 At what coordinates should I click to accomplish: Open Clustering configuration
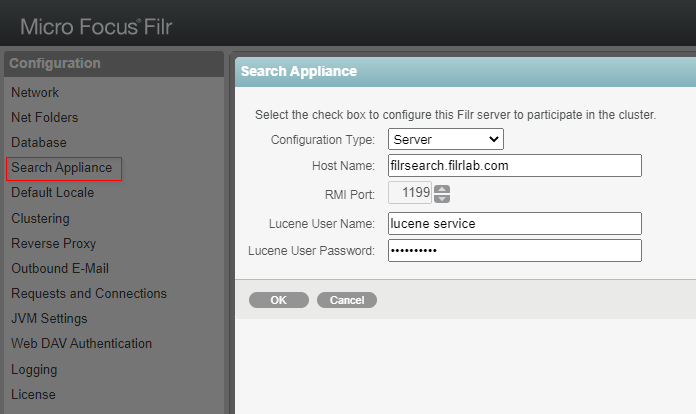(40, 218)
